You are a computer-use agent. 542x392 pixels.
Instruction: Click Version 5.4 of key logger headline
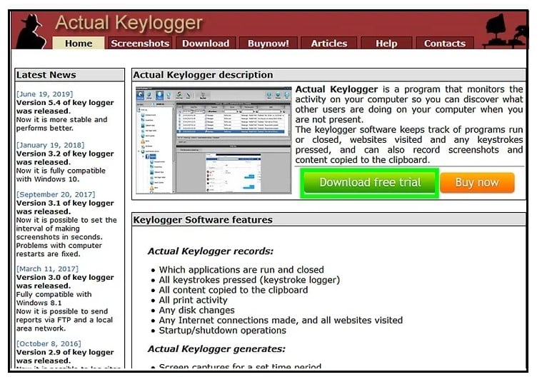65,107
